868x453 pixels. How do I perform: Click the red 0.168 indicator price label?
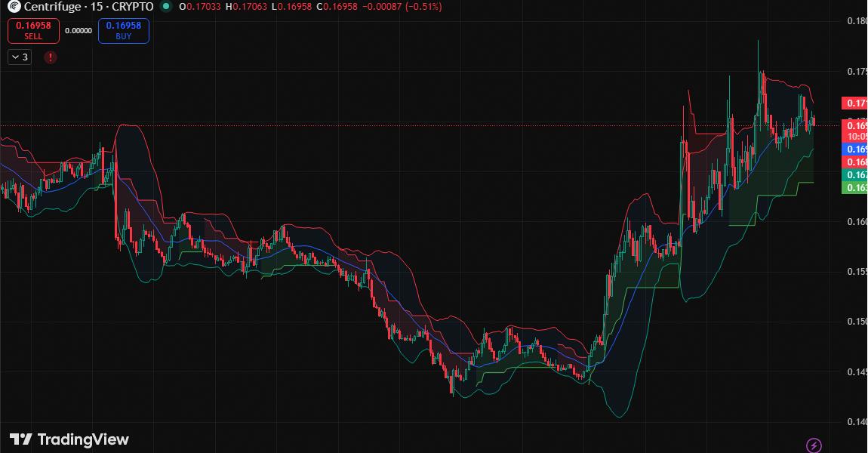point(854,162)
